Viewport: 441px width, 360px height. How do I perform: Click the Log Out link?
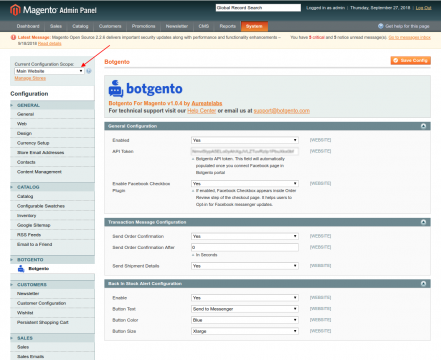423,8
